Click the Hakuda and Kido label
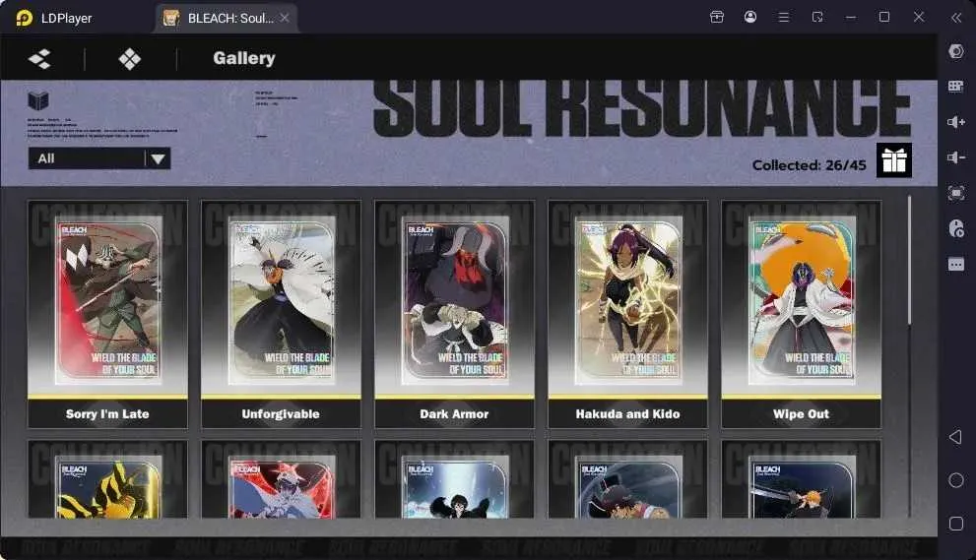 coord(627,413)
